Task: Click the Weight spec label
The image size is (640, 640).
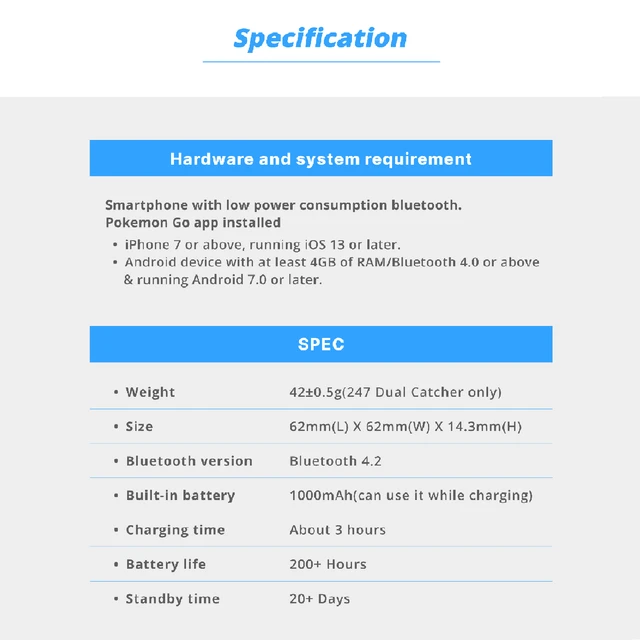Action: [x=150, y=392]
